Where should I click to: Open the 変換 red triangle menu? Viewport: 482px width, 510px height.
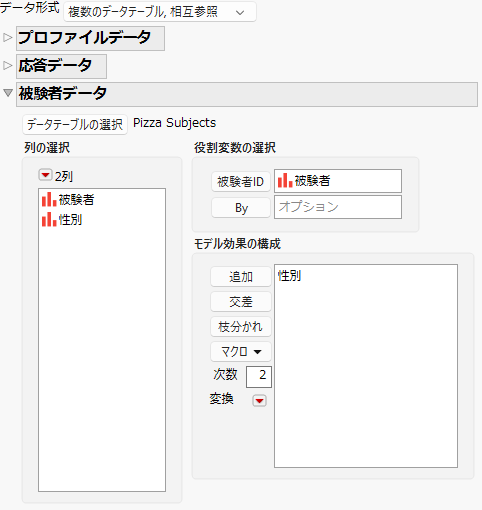[259, 401]
